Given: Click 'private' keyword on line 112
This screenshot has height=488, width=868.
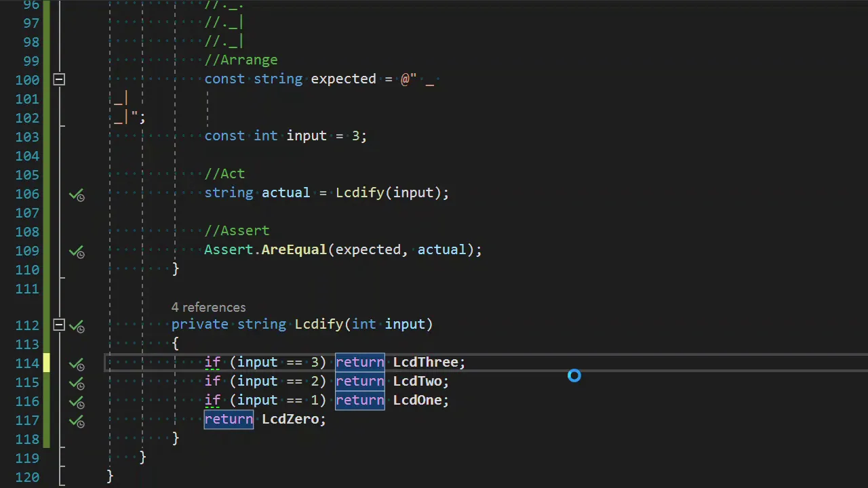Looking at the screenshot, I should pyautogui.click(x=200, y=324).
